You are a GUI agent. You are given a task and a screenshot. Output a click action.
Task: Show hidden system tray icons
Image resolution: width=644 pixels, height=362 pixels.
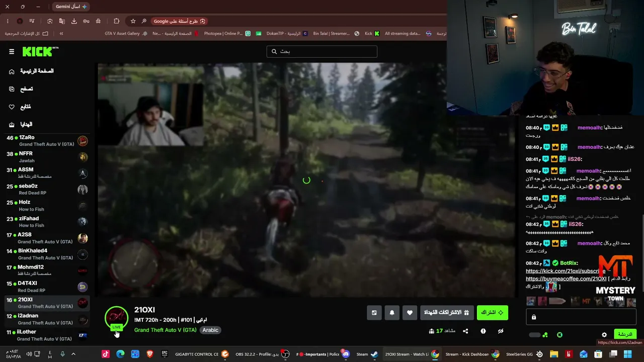[x=73, y=354]
